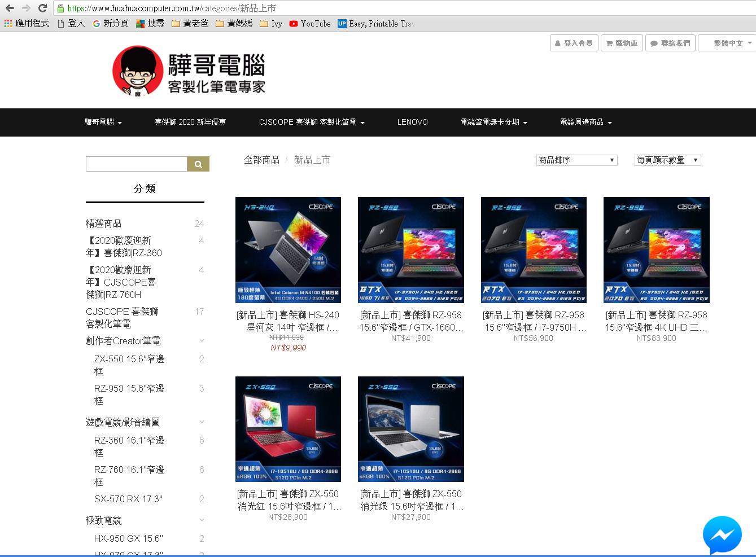Reload the page with refresh icon
Screen dimensions: 756x557
[x=42, y=8]
